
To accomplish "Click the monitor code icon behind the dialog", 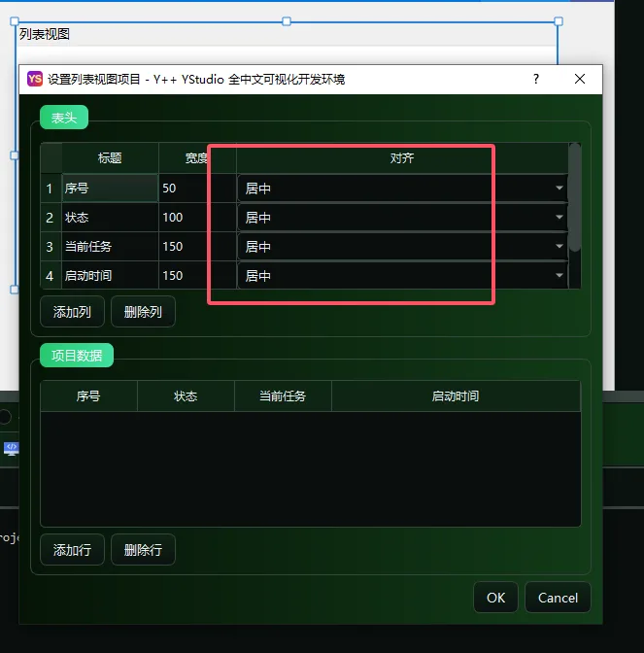I will click(12, 448).
